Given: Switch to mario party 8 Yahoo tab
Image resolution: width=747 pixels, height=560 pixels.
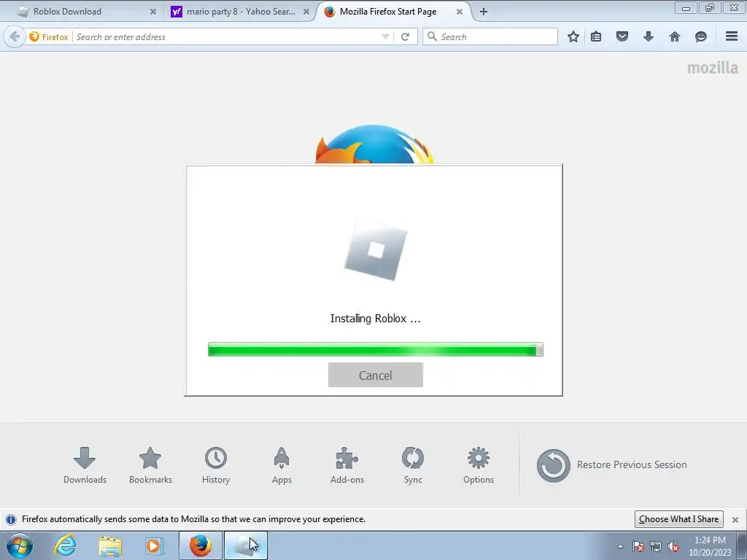Looking at the screenshot, I should coord(241,12).
